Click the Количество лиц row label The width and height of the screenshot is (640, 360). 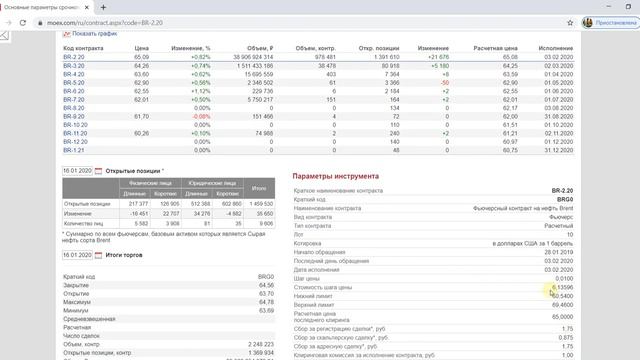coord(83,224)
